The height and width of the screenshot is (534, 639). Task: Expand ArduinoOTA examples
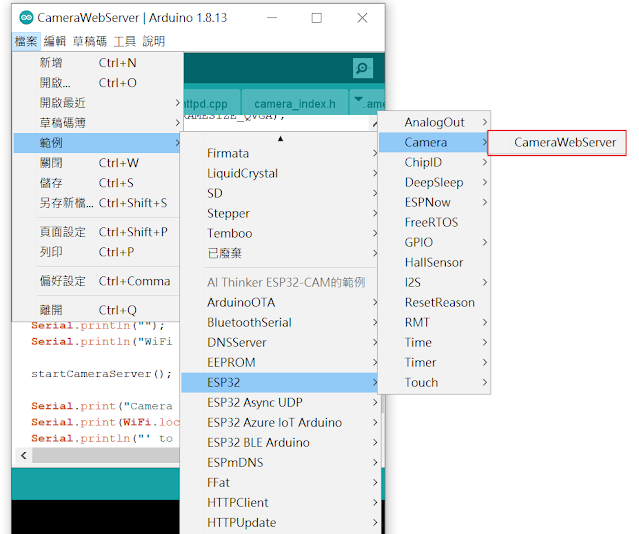point(280,302)
